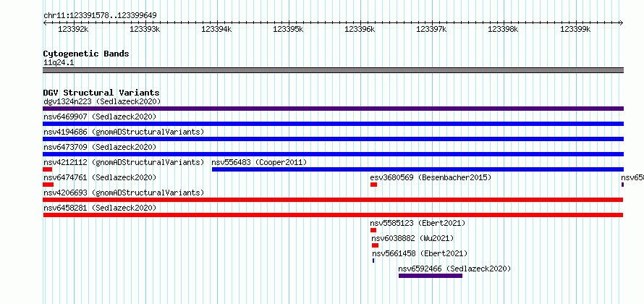Image resolution: width=644 pixels, height=304 pixels.
Task: Click the 11q24.1 band label
Action: click(x=59, y=63)
